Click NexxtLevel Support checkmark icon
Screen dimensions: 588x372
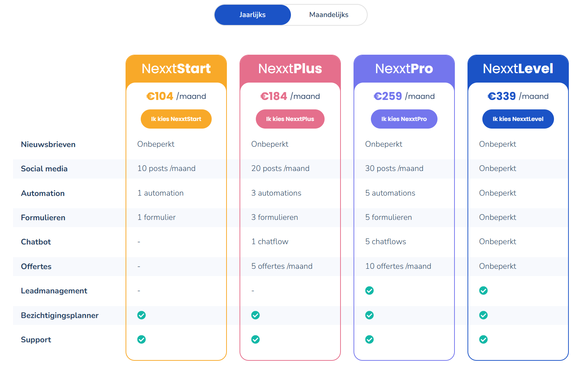[x=483, y=339]
